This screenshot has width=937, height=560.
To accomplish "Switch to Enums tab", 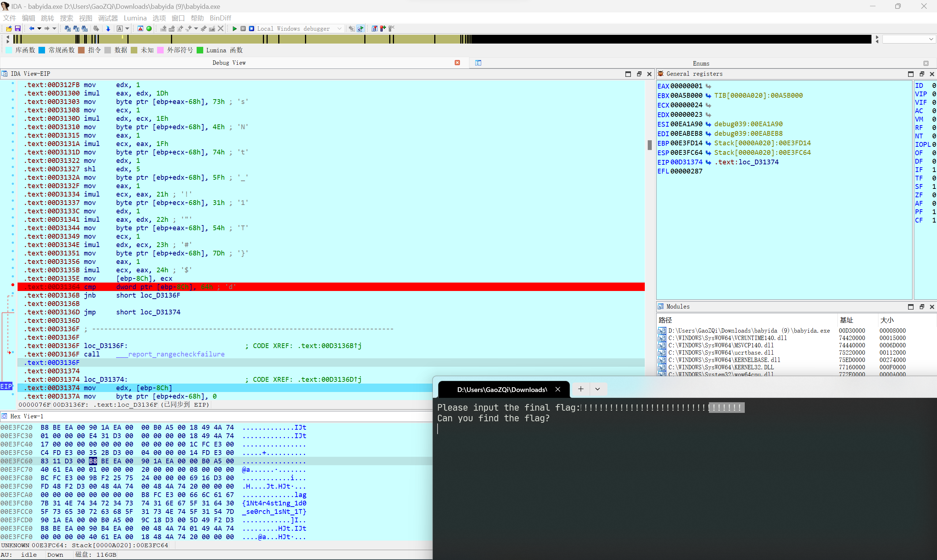I will (x=701, y=63).
